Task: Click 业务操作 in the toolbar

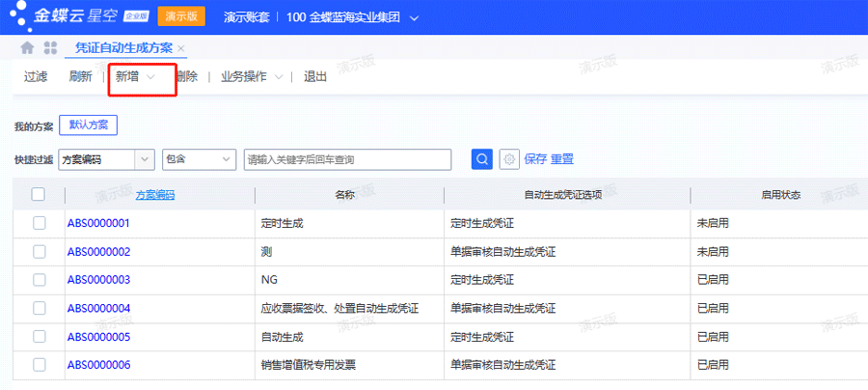Action: pos(244,77)
